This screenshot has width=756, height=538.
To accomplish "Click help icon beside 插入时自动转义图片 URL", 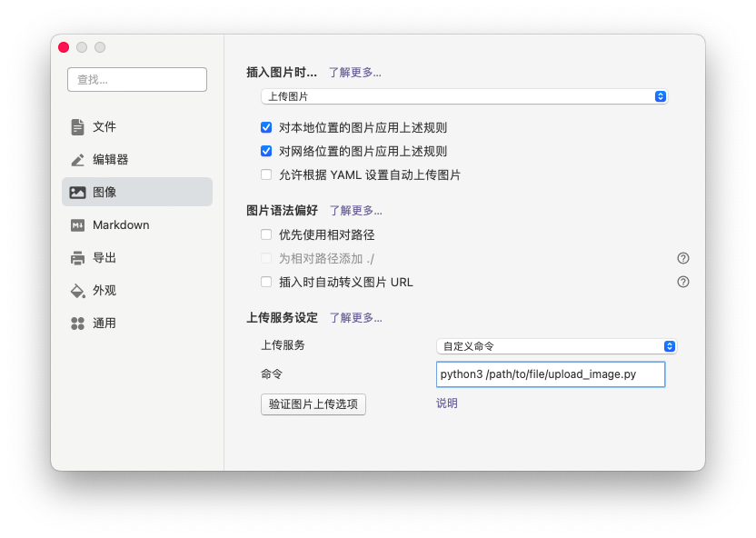I will pyautogui.click(x=682, y=282).
